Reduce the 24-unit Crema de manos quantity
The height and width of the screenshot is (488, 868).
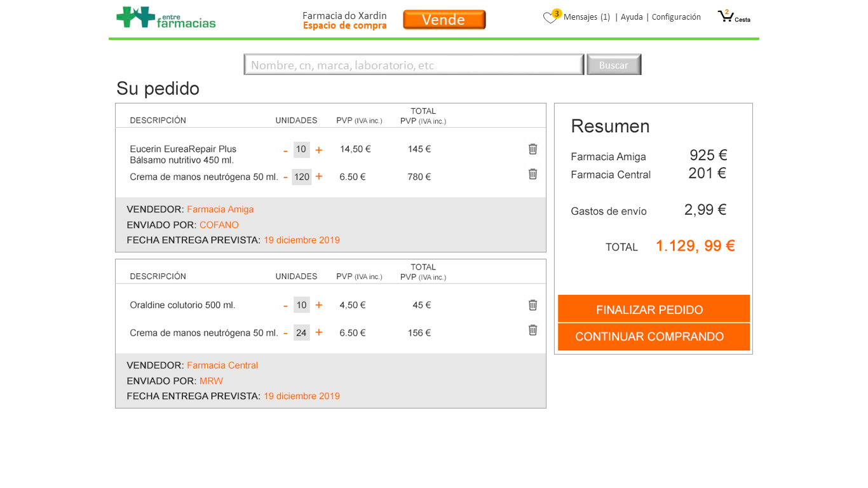(285, 333)
